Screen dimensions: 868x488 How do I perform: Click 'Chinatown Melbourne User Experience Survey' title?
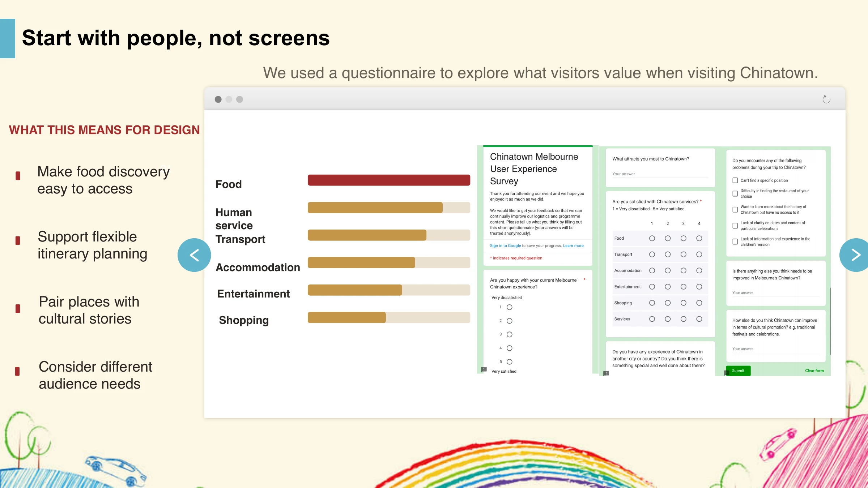tap(534, 169)
